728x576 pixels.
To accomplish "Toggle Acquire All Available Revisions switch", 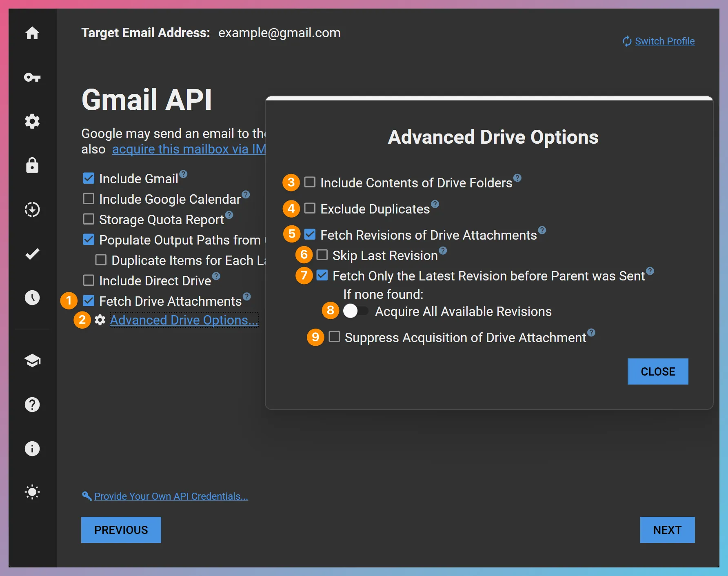I will click(x=355, y=311).
